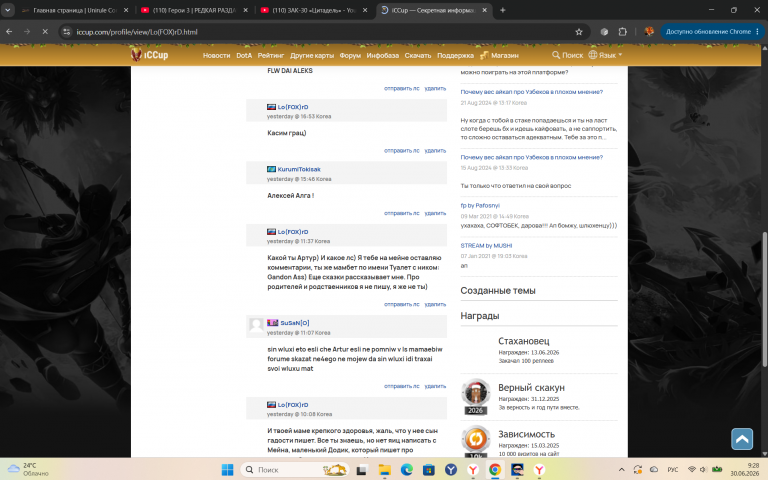Launch Microsoft Edge from the taskbar
Viewport: 768px width, 480px height.
tap(407, 470)
